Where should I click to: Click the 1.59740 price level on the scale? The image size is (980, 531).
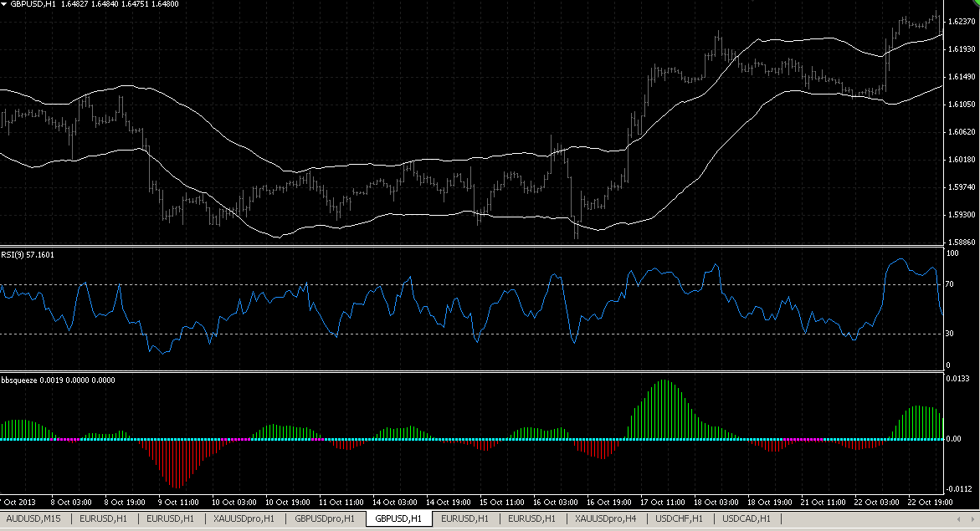pyautogui.click(x=962, y=186)
